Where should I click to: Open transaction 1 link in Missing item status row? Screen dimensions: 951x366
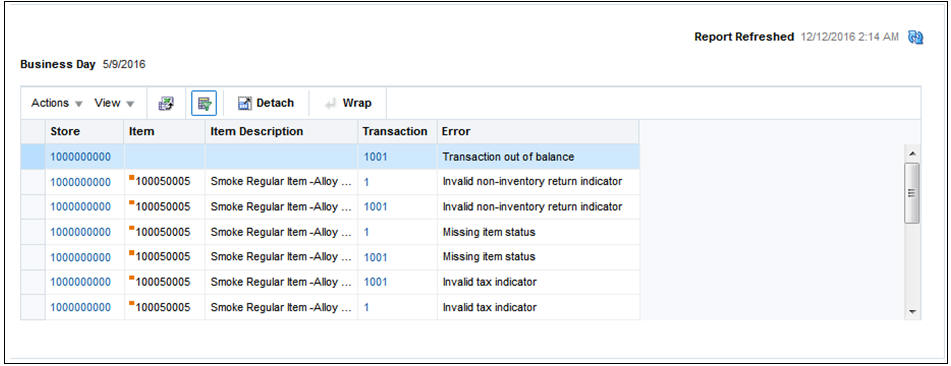pos(366,232)
